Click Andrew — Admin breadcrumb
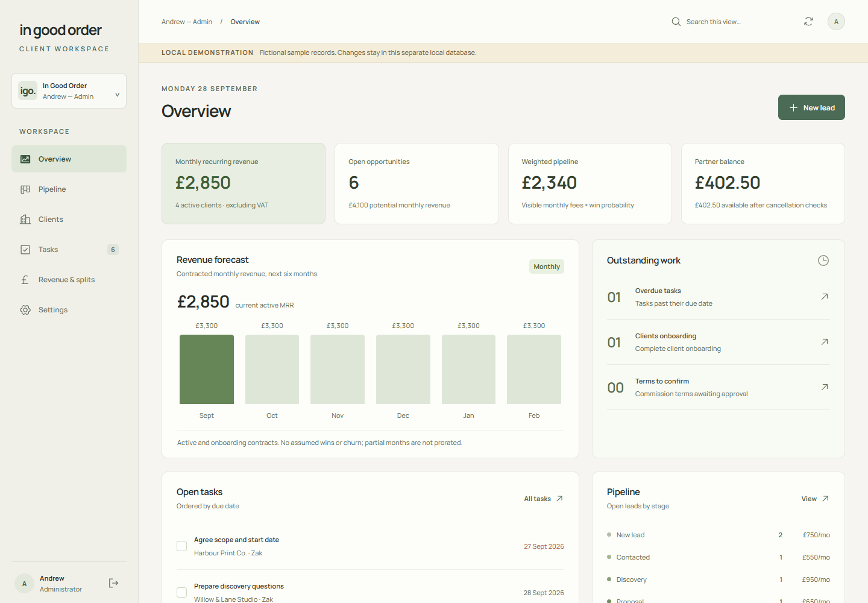 point(187,22)
